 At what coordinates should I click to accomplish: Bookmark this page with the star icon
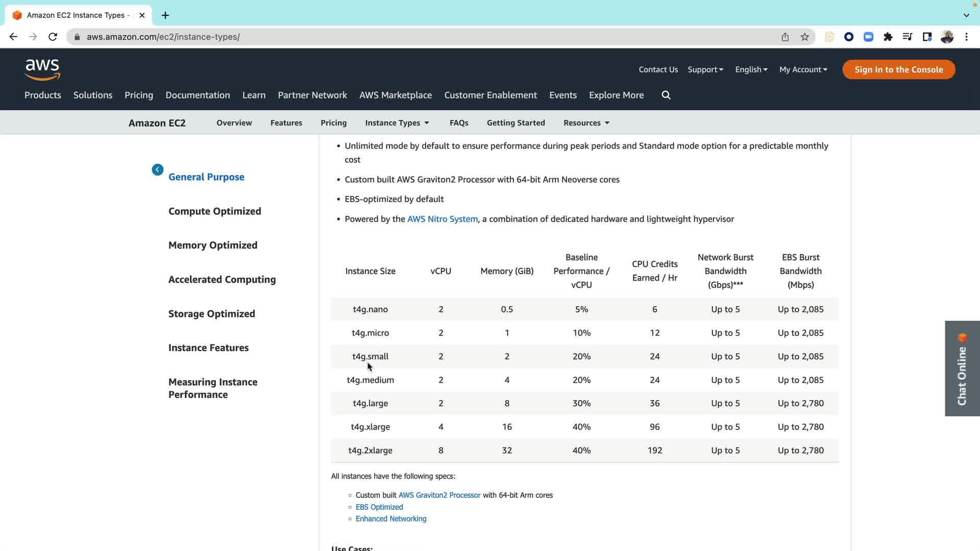click(x=805, y=37)
